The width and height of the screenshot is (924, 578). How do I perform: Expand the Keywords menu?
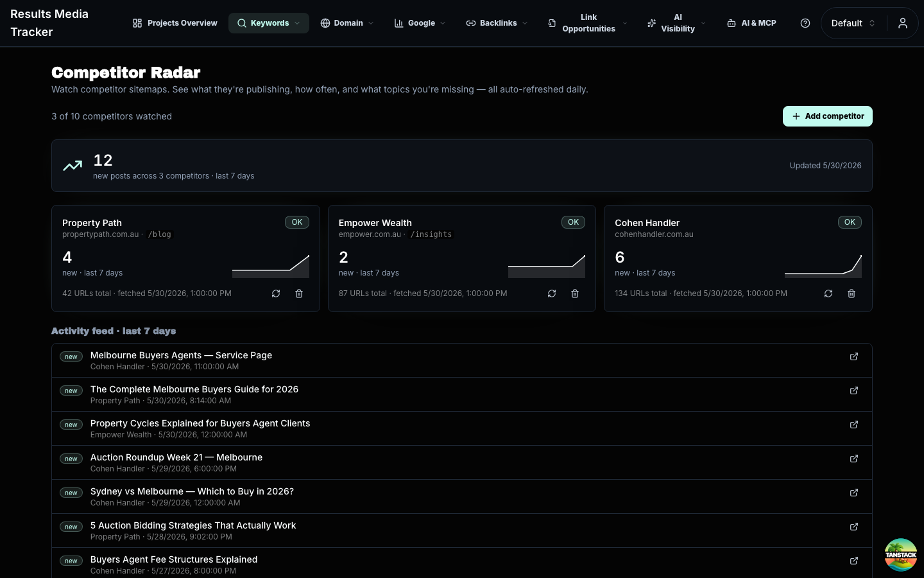[269, 23]
